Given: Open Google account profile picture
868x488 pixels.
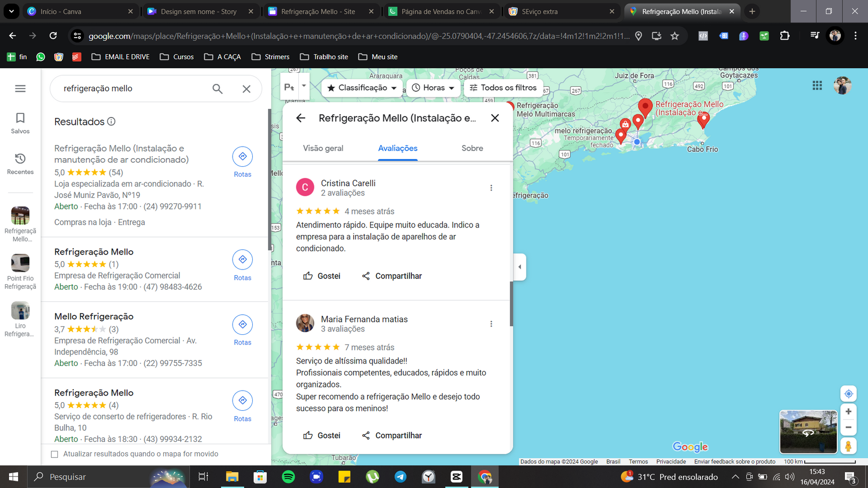Looking at the screenshot, I should [842, 86].
